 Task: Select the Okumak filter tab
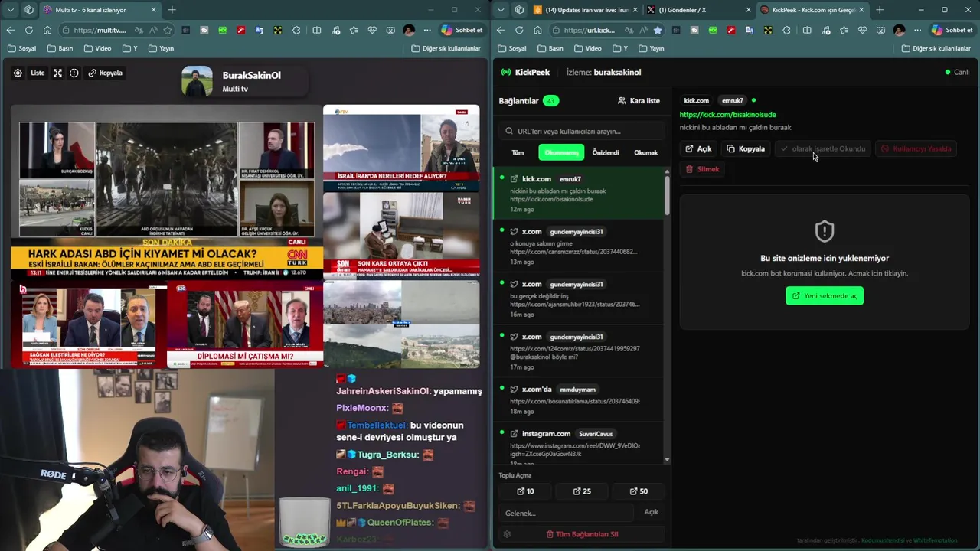click(645, 152)
